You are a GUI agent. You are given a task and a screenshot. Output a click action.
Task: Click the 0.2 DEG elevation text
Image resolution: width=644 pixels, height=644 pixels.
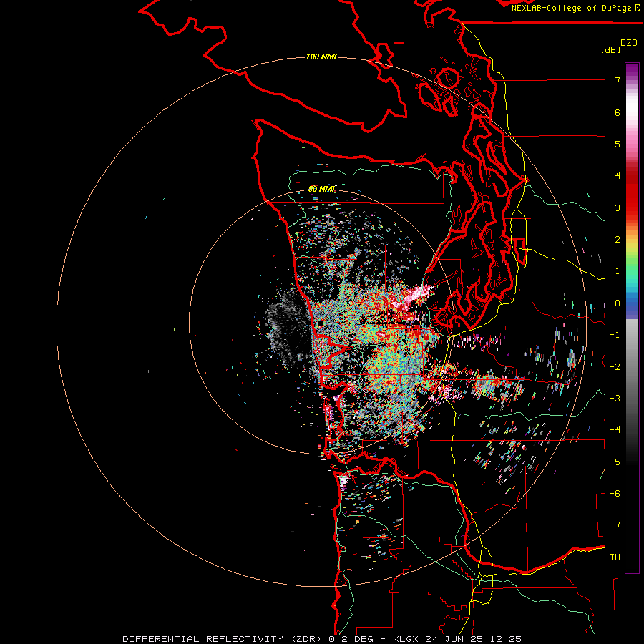(351, 639)
